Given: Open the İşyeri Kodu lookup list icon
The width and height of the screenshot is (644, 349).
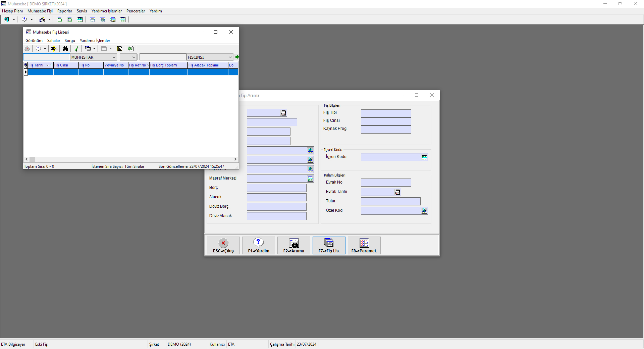Looking at the screenshot, I should tap(424, 157).
